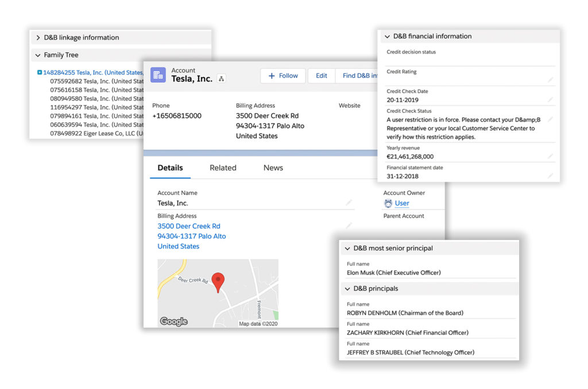
Task: Collapse the 148284255 Tesla, Inc. tree node
Action: tap(39, 73)
